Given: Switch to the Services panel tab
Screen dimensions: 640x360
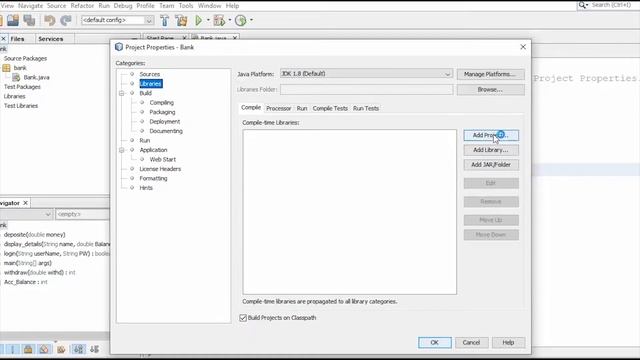Looking at the screenshot, I should tap(51, 39).
